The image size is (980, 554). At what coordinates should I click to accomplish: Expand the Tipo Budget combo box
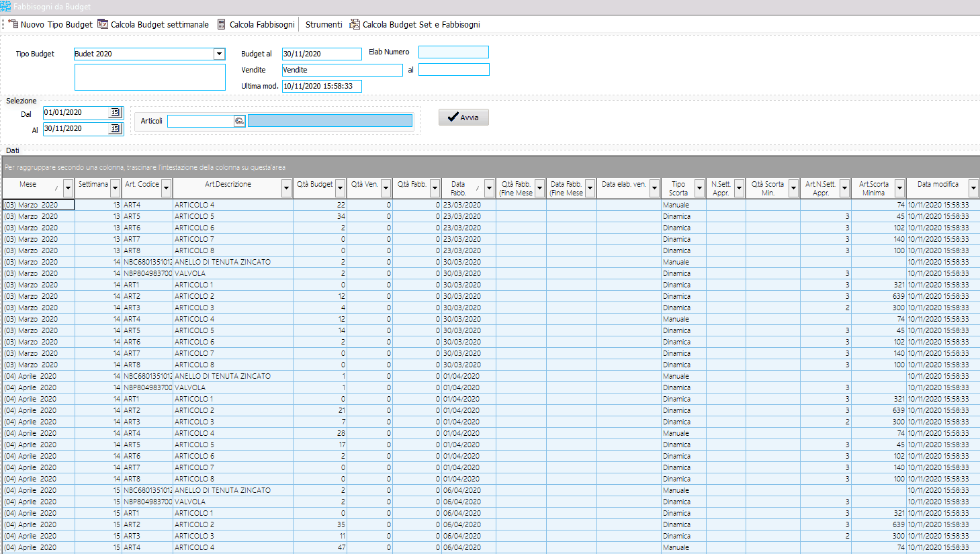(219, 54)
